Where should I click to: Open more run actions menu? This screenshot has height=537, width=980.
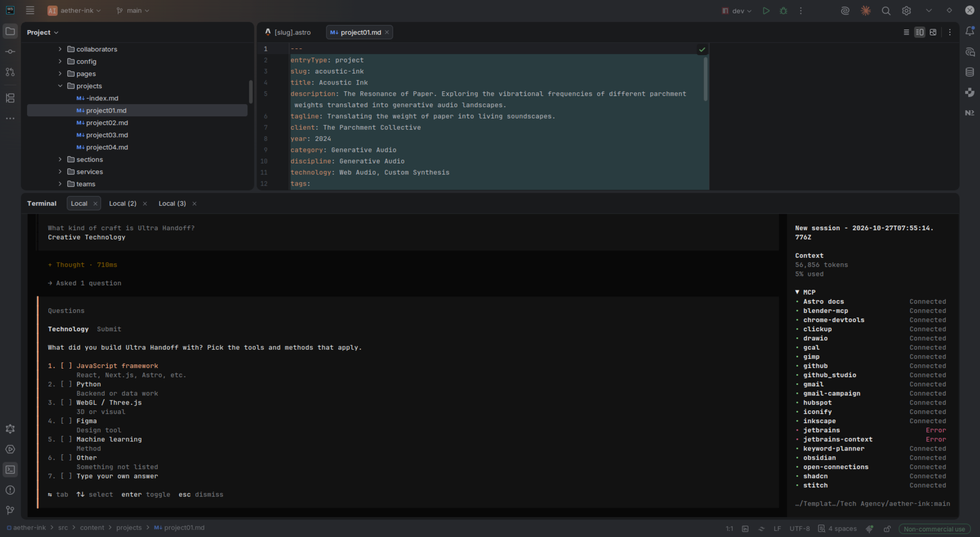(x=801, y=10)
